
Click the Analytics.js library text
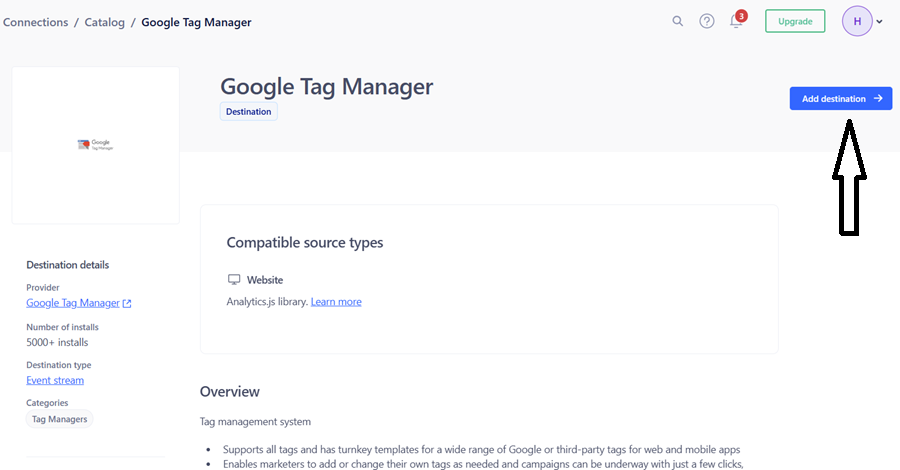(267, 302)
